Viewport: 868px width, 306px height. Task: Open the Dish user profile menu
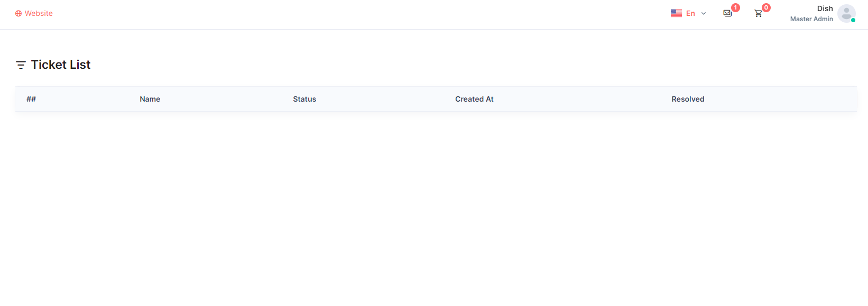(825, 8)
